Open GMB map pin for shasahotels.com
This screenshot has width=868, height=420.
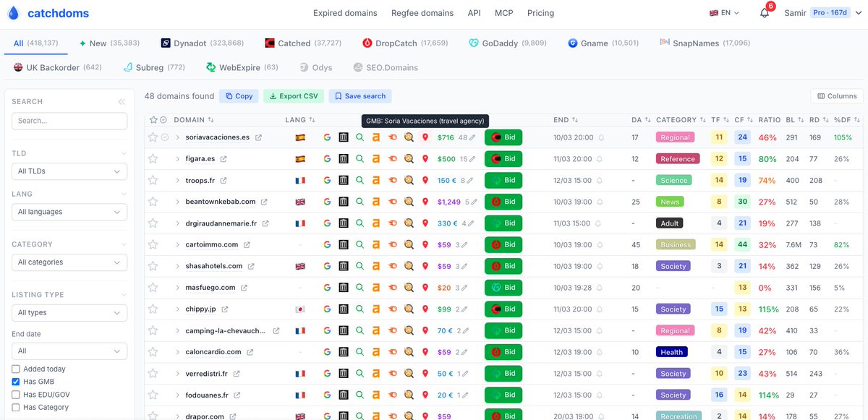click(x=425, y=266)
